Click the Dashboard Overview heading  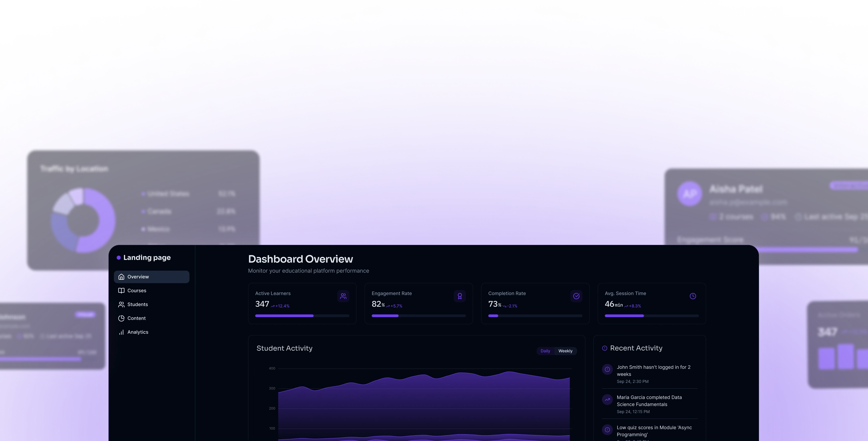(x=300, y=259)
